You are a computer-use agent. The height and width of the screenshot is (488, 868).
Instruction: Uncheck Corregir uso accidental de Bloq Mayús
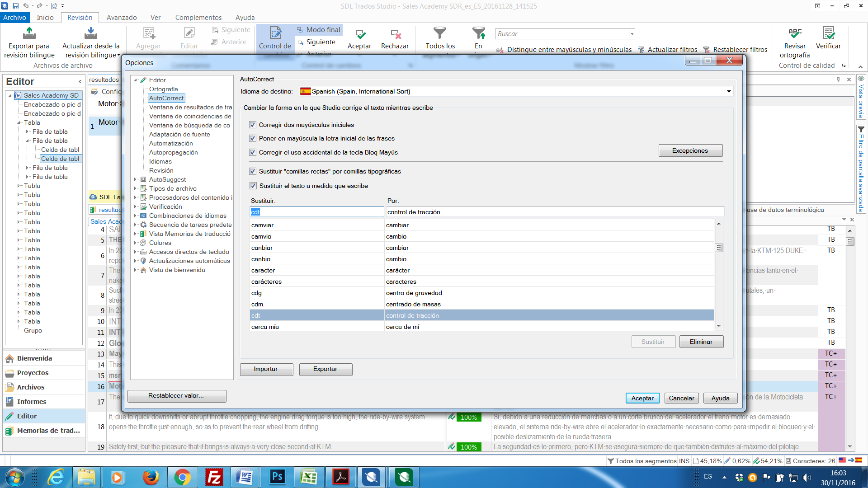pos(253,152)
